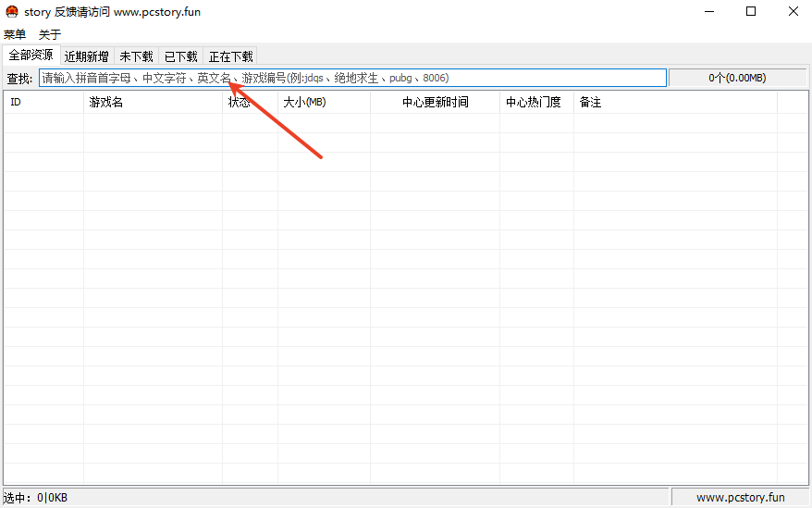Sort by the 备注 column header
The height and width of the screenshot is (508, 812).
click(675, 102)
